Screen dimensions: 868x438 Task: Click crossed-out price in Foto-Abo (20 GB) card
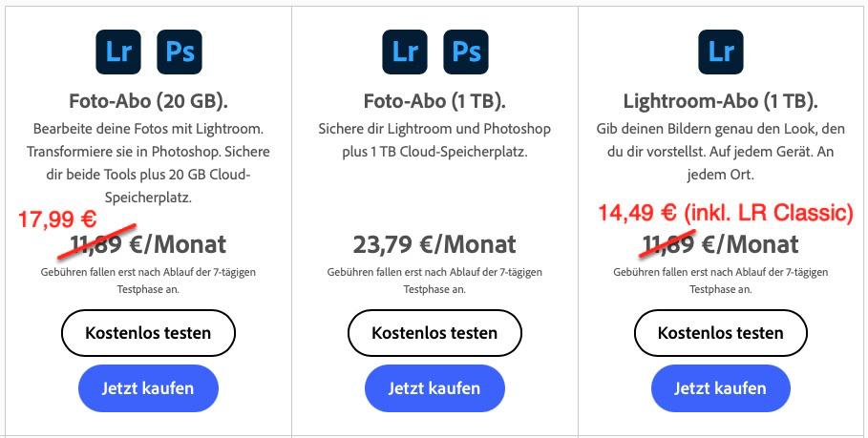(95, 245)
